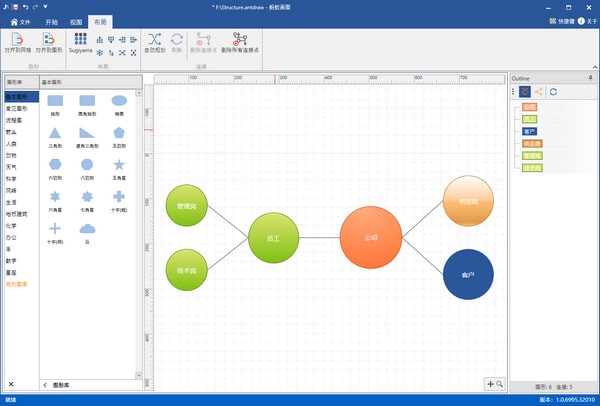600x406 pixels.
Task: Switch to the 开始 (Start) tab
Action: (51, 22)
